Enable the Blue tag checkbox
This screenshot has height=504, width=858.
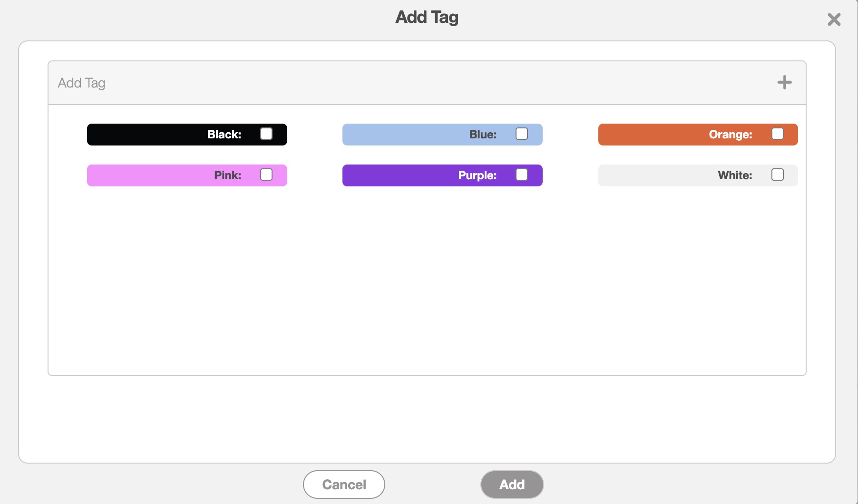[522, 134]
